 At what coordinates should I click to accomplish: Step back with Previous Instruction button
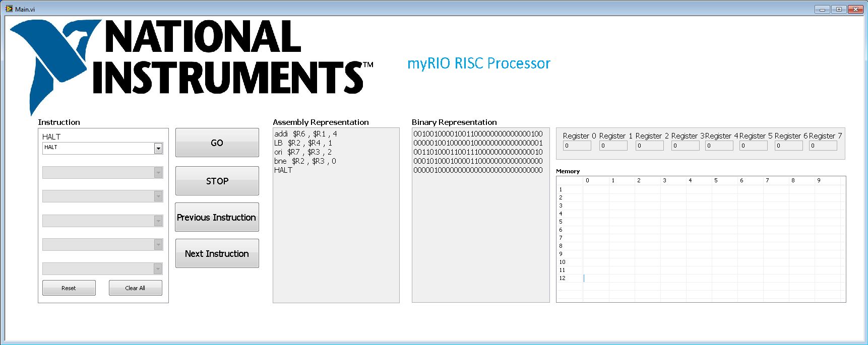[217, 217]
